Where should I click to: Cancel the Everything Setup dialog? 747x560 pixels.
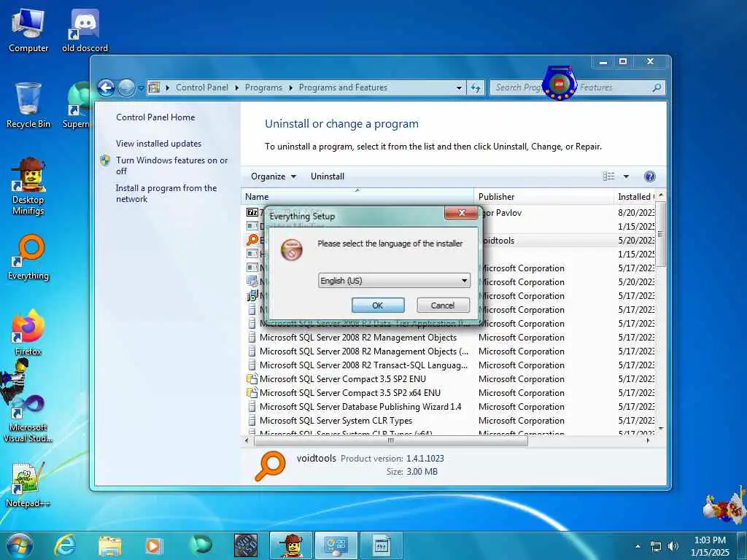pyautogui.click(x=443, y=306)
